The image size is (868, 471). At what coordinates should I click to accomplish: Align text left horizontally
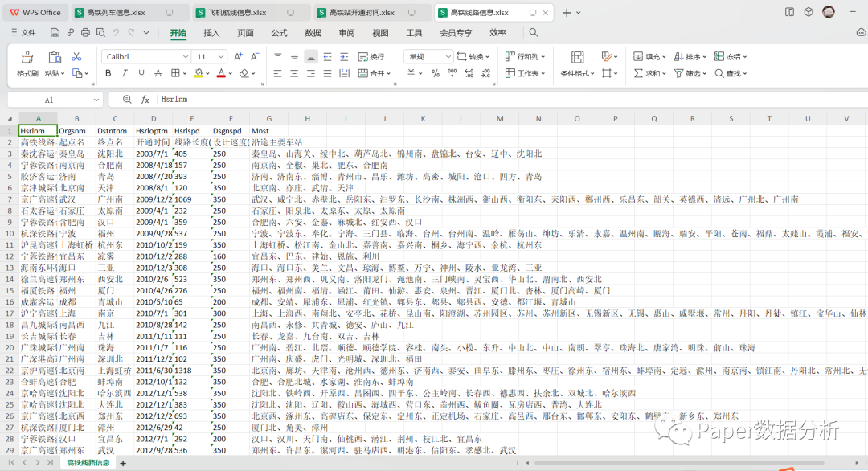point(278,73)
